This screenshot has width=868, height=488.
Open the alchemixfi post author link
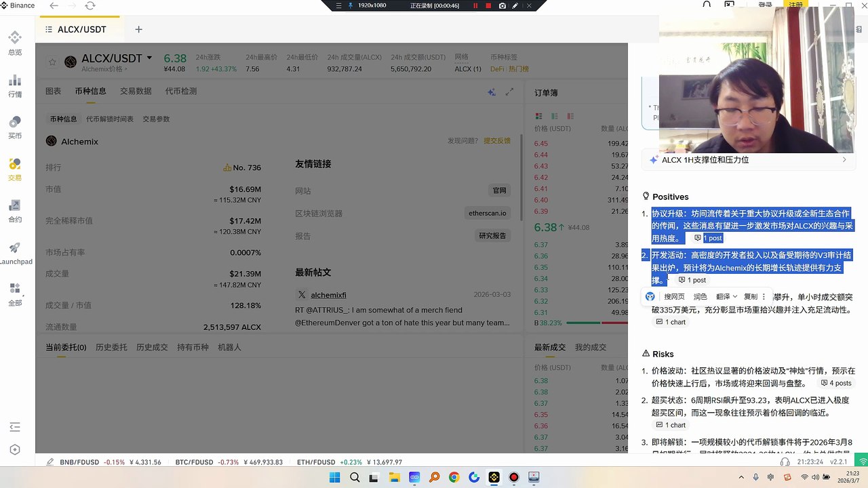click(x=328, y=295)
